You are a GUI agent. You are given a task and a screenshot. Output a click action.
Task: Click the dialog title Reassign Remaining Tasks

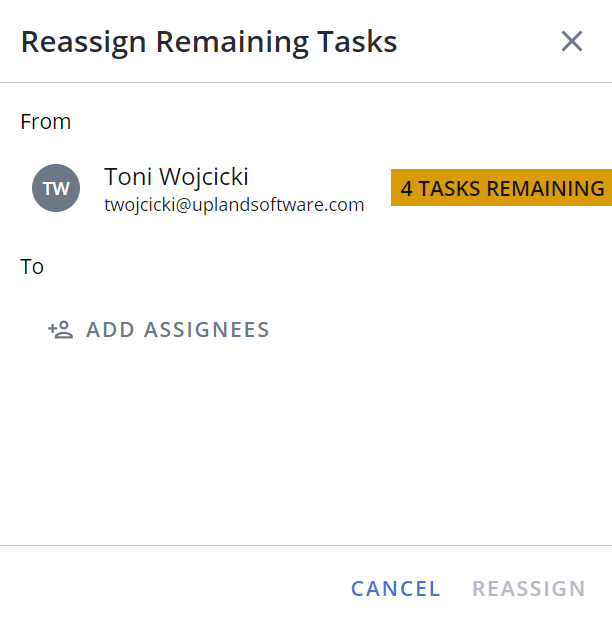tap(209, 42)
